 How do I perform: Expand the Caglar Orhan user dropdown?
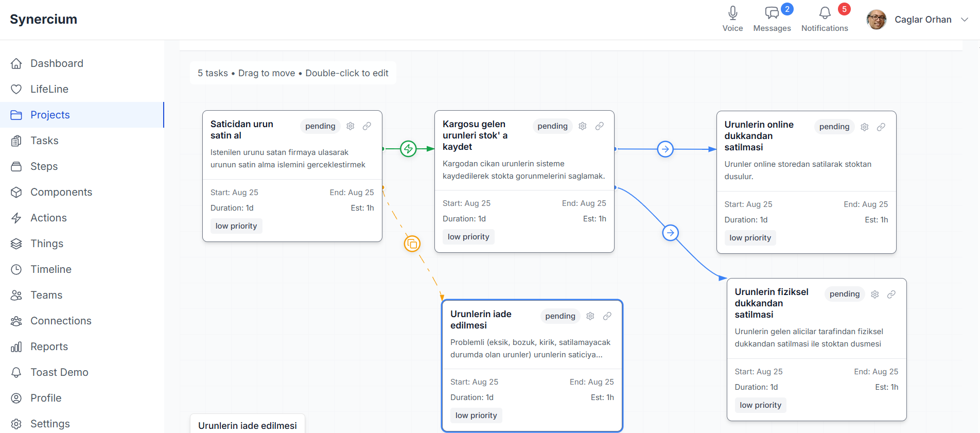pos(964,20)
